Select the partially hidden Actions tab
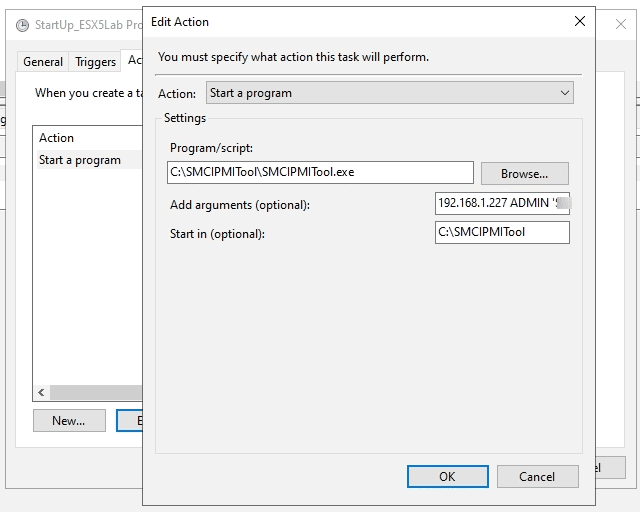 tap(134, 62)
